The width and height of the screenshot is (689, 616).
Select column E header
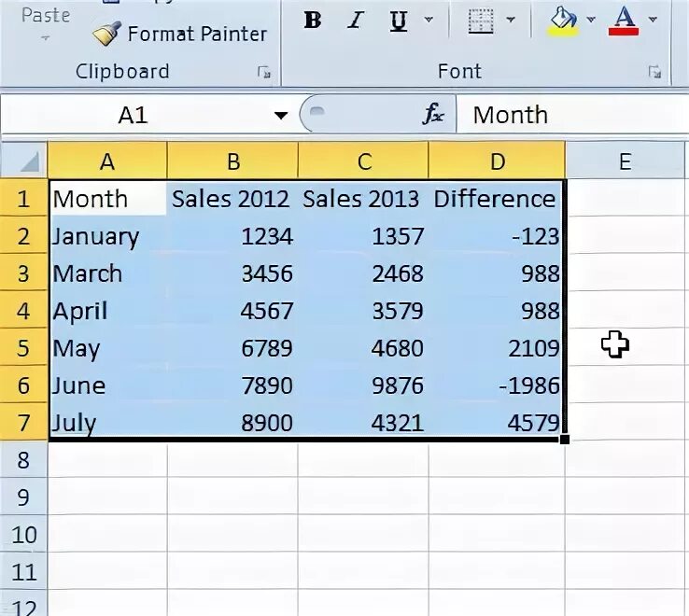(x=625, y=161)
